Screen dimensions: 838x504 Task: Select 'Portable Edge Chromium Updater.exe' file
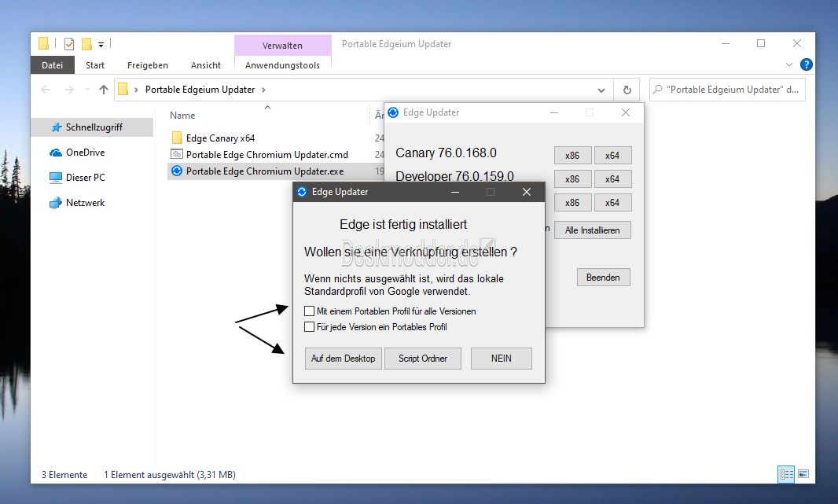coord(265,171)
